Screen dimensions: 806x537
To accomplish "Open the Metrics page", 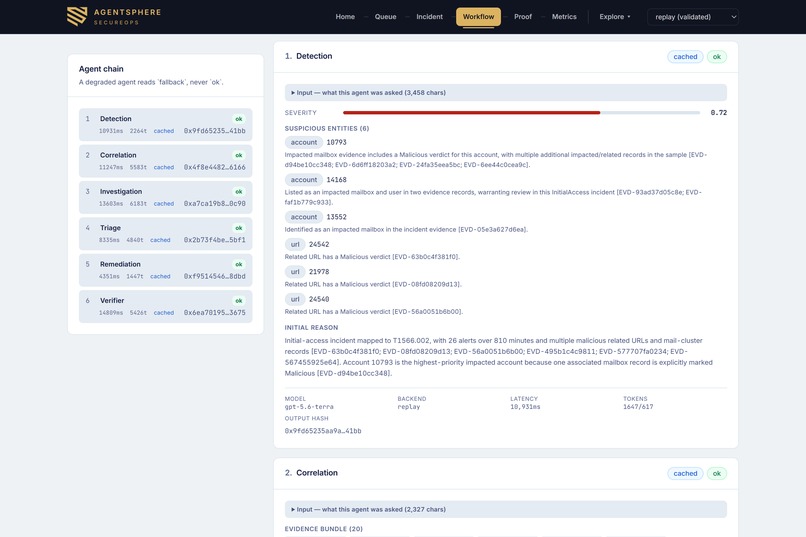I will coord(564,16).
